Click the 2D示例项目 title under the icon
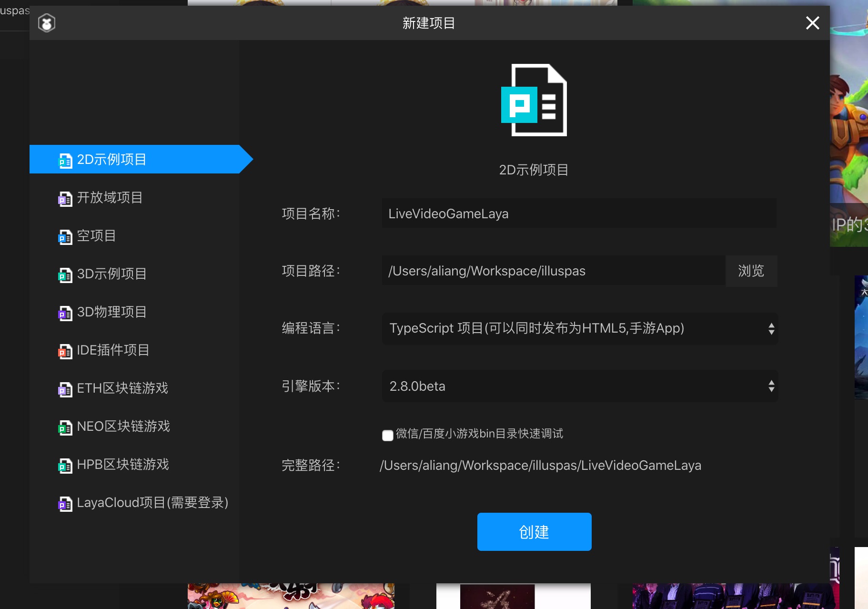The width and height of the screenshot is (868, 609). click(x=534, y=170)
